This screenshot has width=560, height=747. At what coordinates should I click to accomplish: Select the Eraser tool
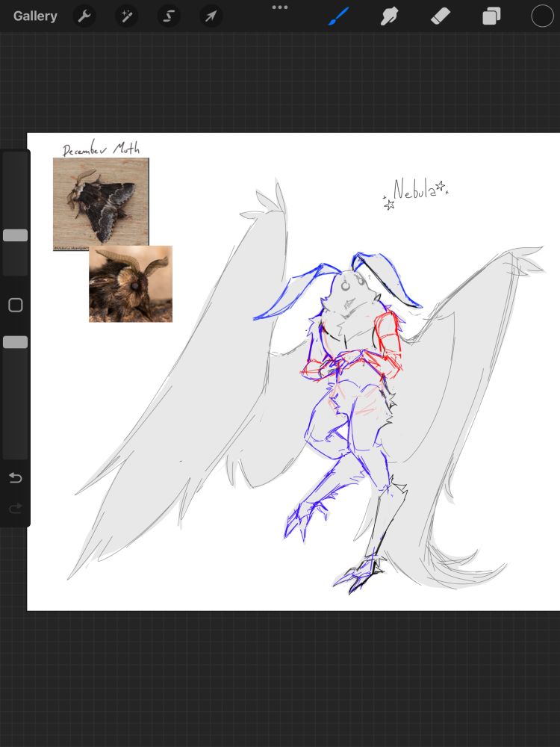tap(441, 16)
